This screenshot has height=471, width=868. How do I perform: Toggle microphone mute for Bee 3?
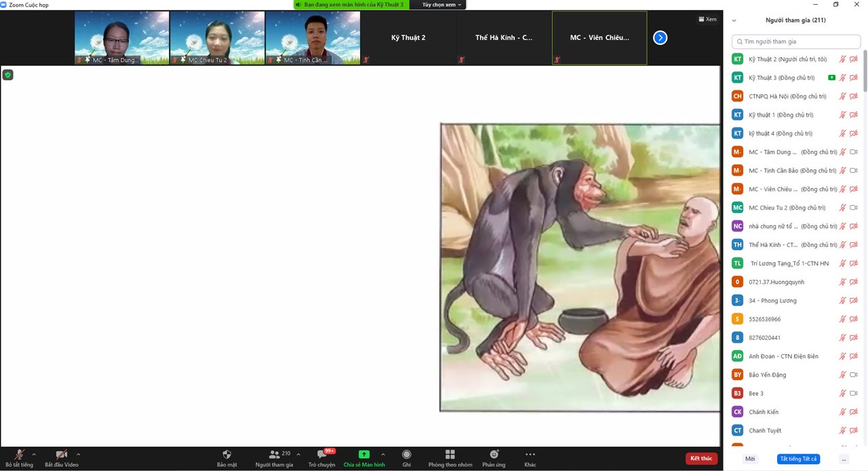click(843, 393)
